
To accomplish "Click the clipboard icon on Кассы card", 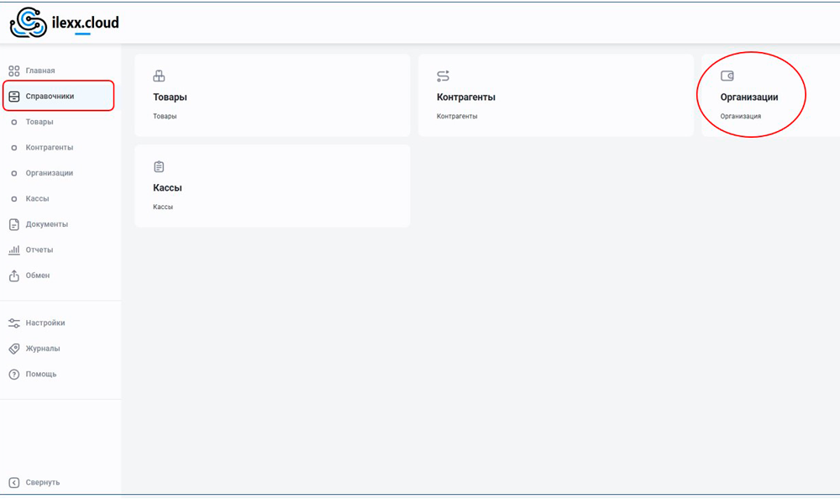I will [159, 167].
